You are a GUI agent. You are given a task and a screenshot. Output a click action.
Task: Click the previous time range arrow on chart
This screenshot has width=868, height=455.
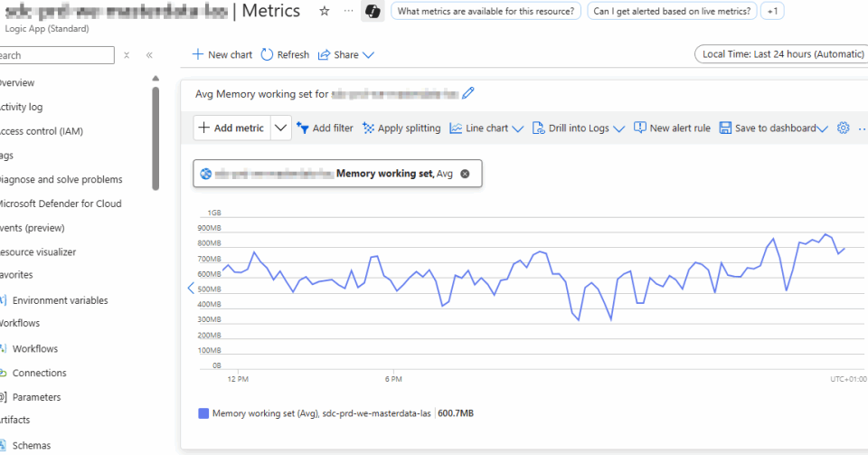click(191, 288)
